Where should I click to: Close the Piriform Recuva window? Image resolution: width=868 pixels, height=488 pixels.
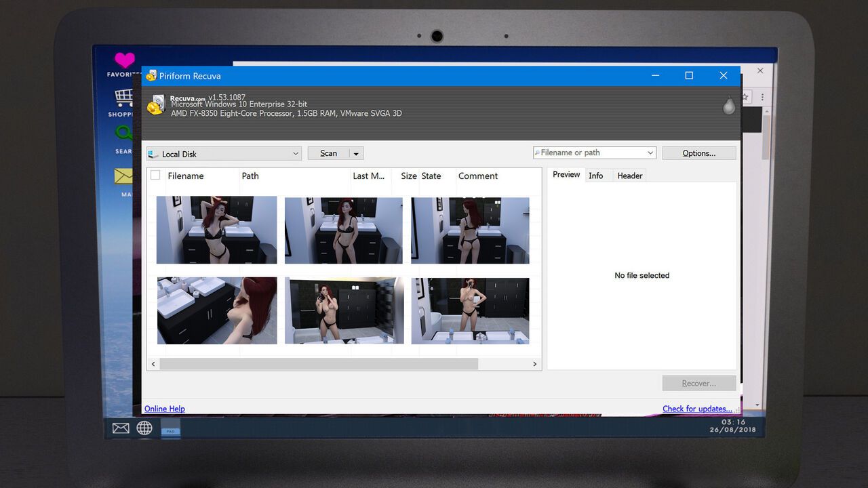(x=723, y=76)
